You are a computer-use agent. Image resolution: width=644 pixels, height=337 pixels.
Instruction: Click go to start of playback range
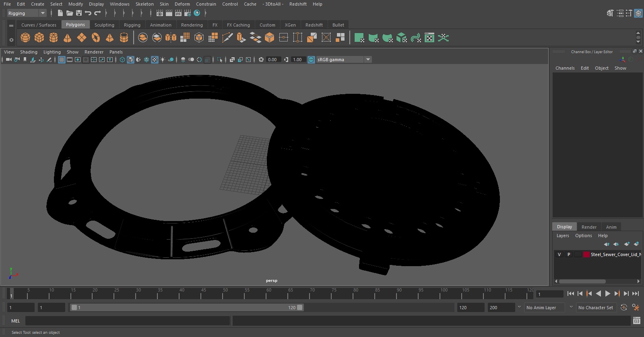(x=571, y=294)
